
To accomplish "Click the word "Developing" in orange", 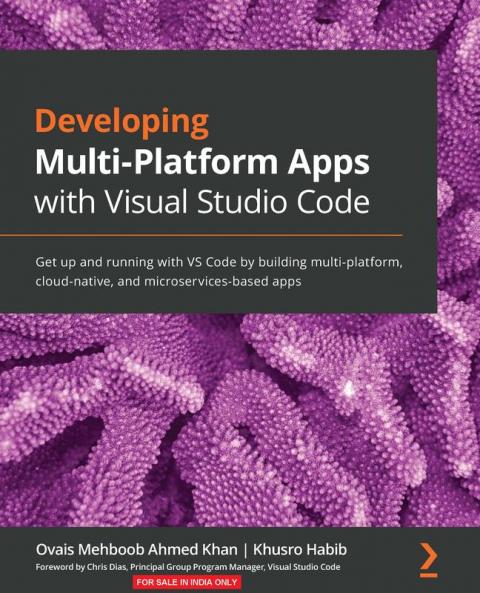I will coord(122,123).
